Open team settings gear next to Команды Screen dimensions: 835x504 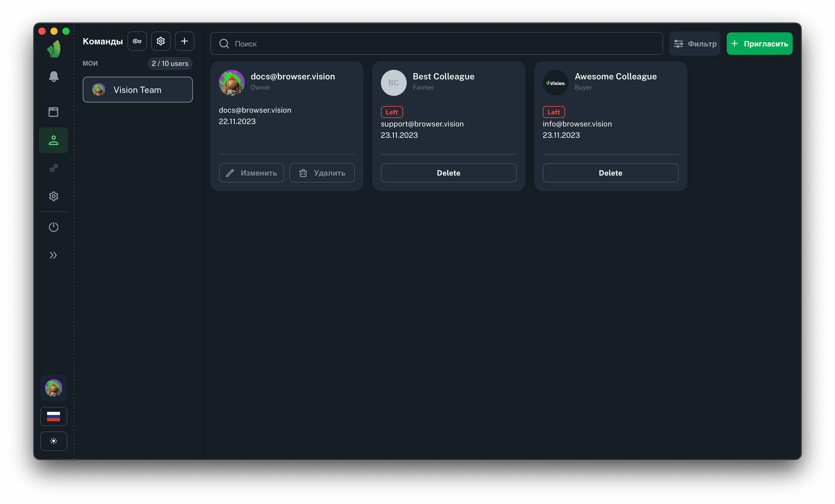[x=161, y=41]
